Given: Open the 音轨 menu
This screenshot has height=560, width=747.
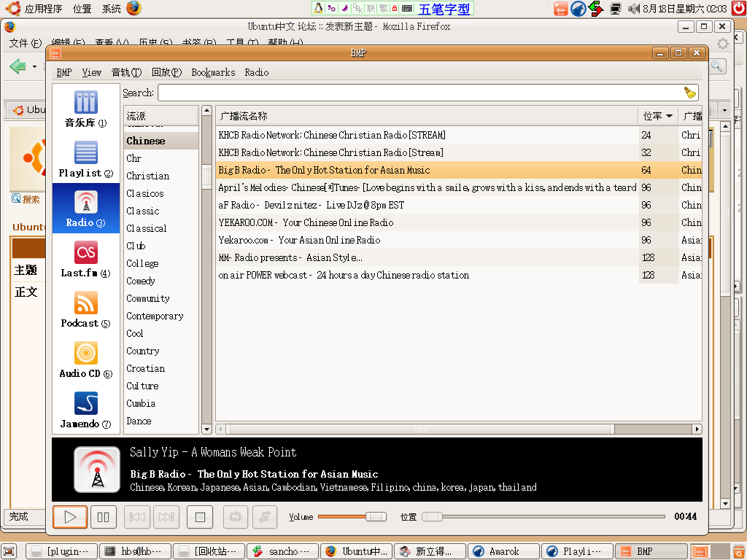Looking at the screenshot, I should pos(126,72).
